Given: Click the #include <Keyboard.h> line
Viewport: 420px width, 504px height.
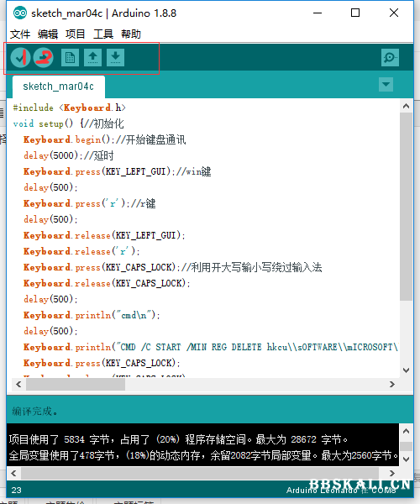Looking at the screenshot, I should pos(69,108).
